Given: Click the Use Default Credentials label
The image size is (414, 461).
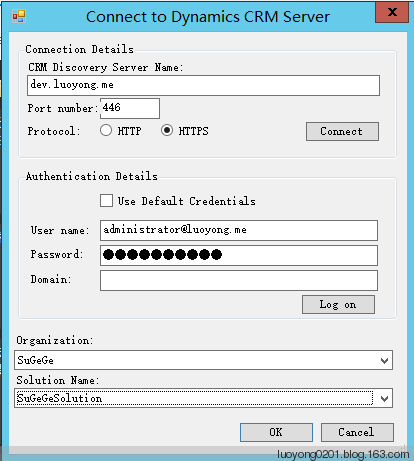Looking at the screenshot, I should (x=187, y=201).
